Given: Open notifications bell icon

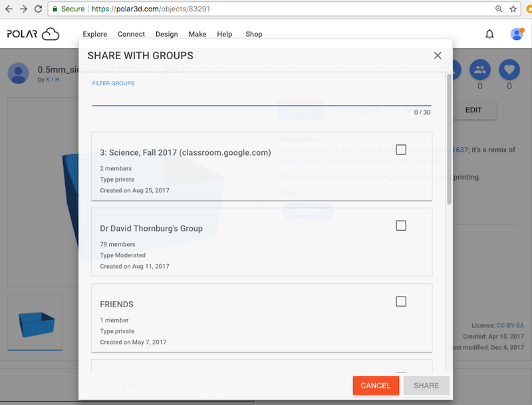Looking at the screenshot, I should coord(489,35).
